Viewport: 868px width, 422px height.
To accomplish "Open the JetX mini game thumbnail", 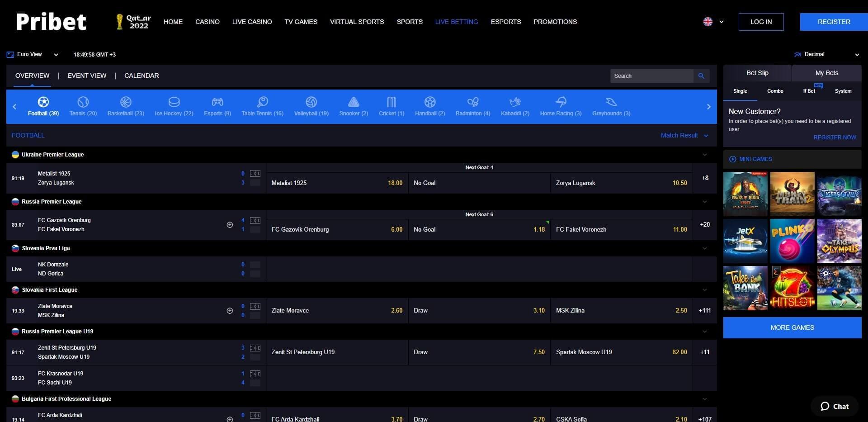I will pos(745,241).
